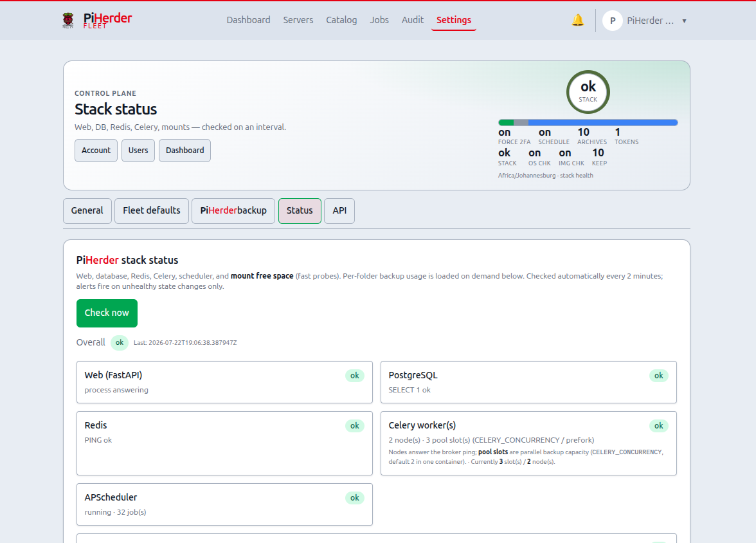Click the Account button in Stack status card

point(96,151)
